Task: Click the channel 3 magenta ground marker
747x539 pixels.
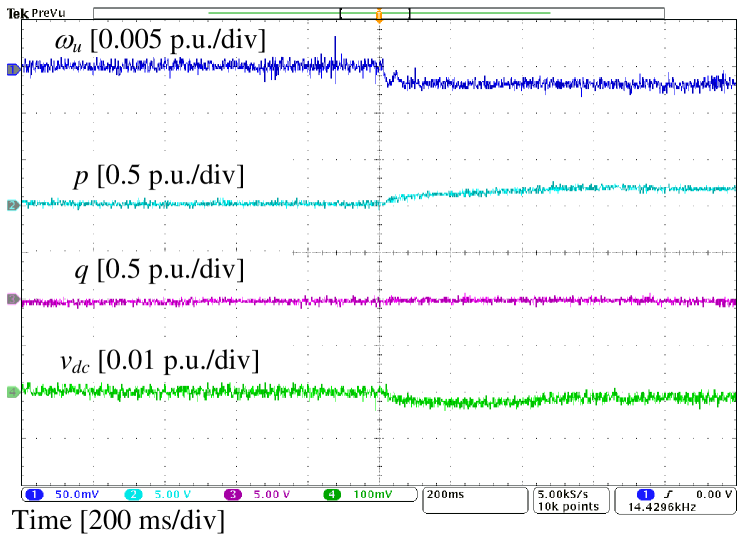Action: (13, 299)
